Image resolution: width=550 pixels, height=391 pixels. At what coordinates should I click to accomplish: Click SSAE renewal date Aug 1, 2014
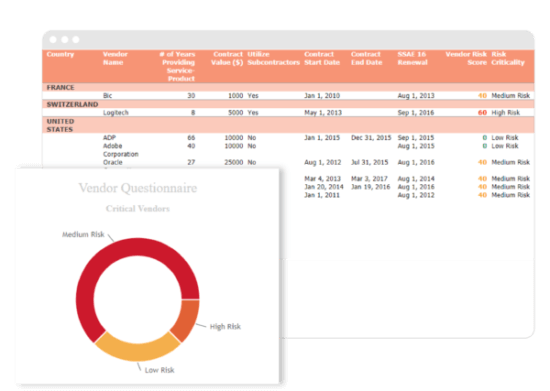pos(416,179)
